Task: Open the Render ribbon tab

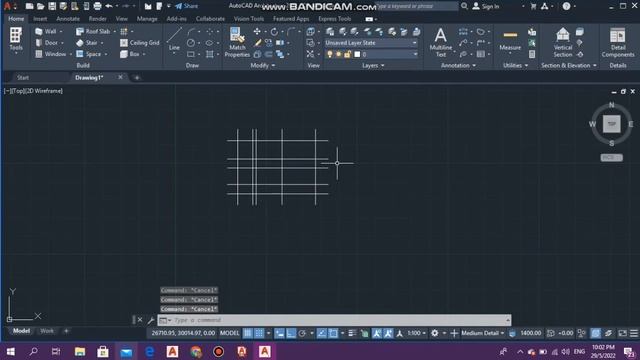Action: pyautogui.click(x=97, y=19)
